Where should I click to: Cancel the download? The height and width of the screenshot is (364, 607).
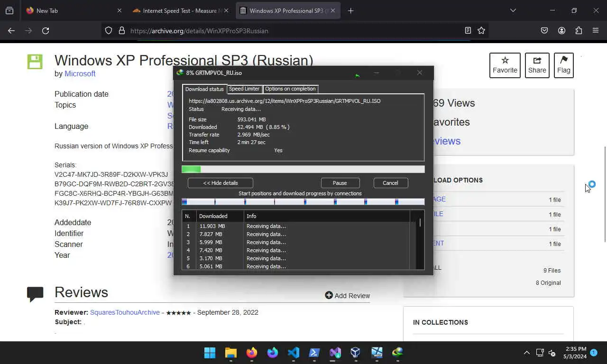[391, 183]
